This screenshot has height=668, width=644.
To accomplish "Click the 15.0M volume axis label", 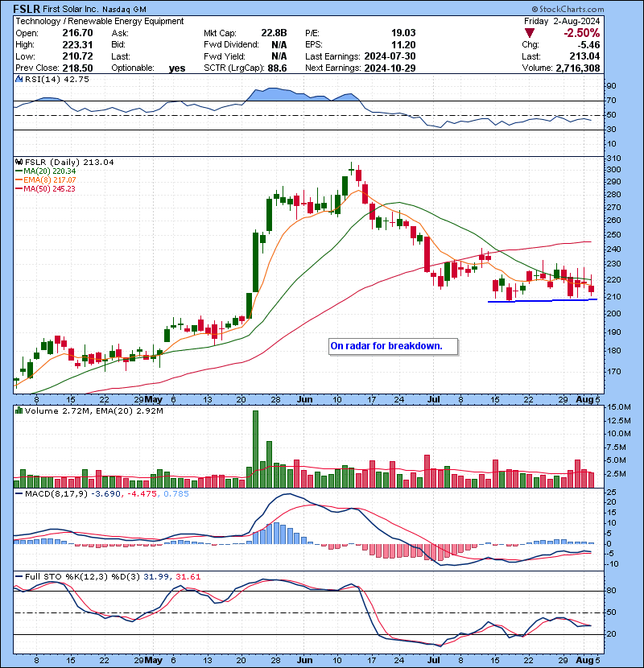I will (618, 407).
